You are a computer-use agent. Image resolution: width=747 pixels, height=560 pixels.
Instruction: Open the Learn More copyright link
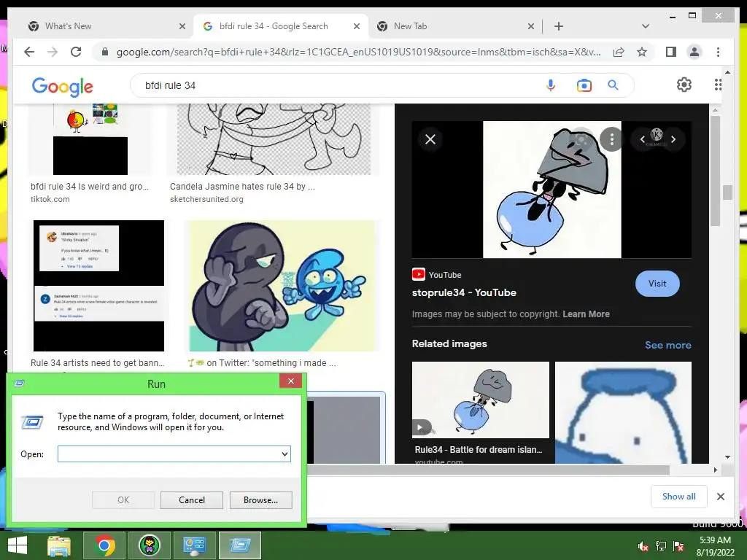point(586,314)
